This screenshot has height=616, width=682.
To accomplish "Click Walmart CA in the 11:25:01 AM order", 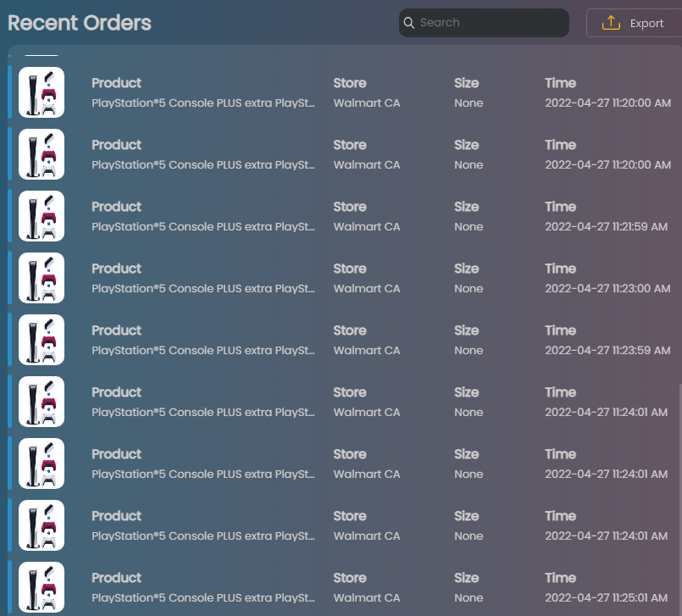I will point(367,597).
